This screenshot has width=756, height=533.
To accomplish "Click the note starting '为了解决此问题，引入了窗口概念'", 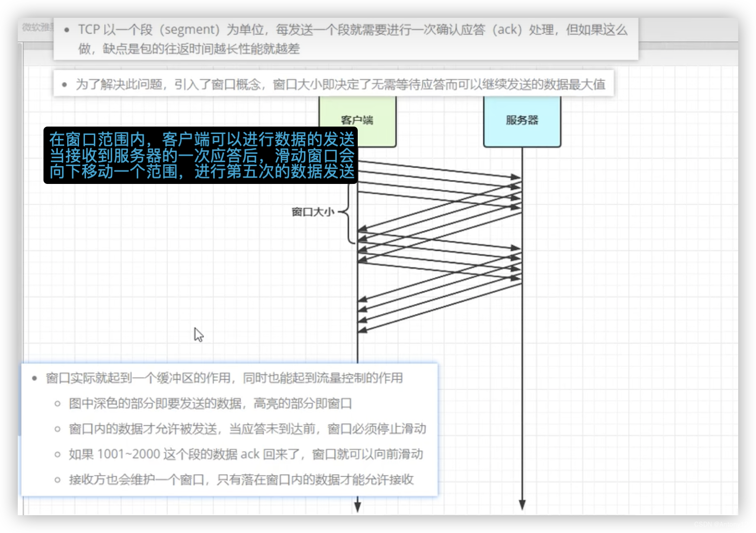I will pyautogui.click(x=334, y=84).
